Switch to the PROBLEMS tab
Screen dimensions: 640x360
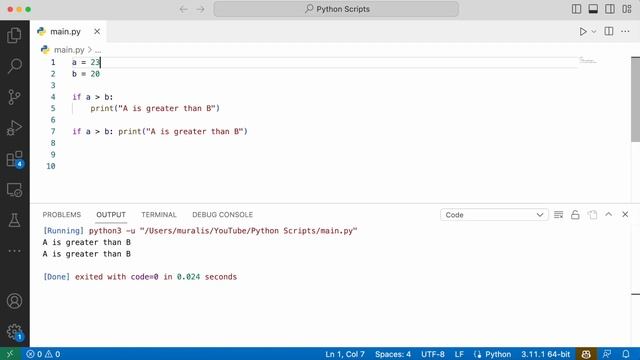tap(62, 215)
